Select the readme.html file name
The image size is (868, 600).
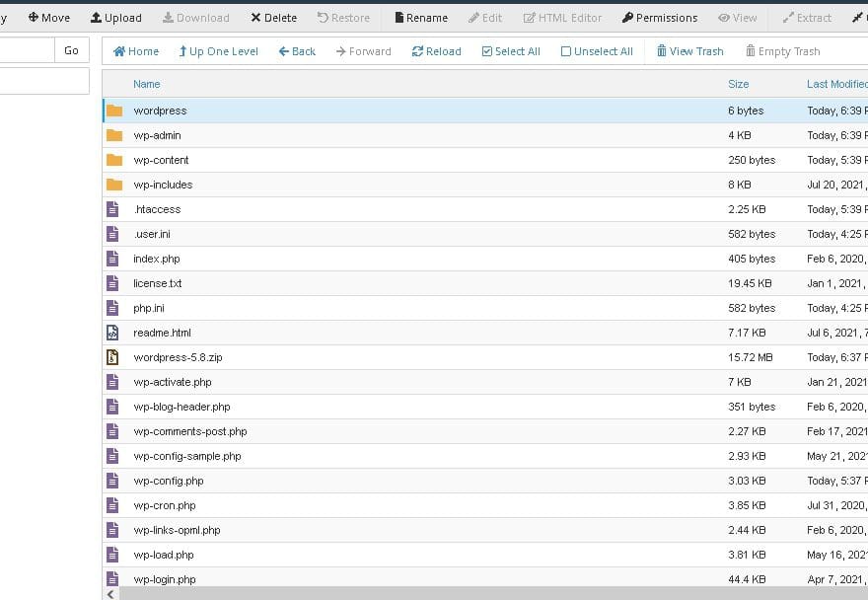162,333
